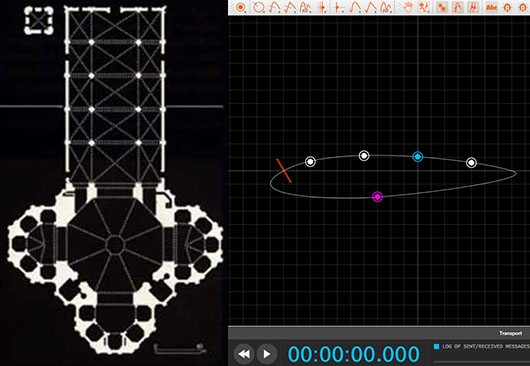Enable the log of sent/received messages checkbox
This screenshot has width=530, height=366.
click(x=436, y=346)
